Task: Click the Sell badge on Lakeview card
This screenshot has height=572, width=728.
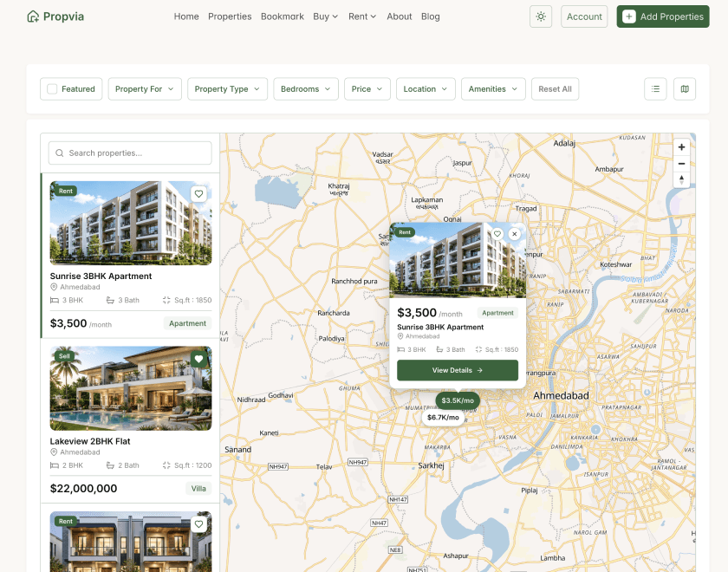Action: pyautogui.click(x=64, y=356)
